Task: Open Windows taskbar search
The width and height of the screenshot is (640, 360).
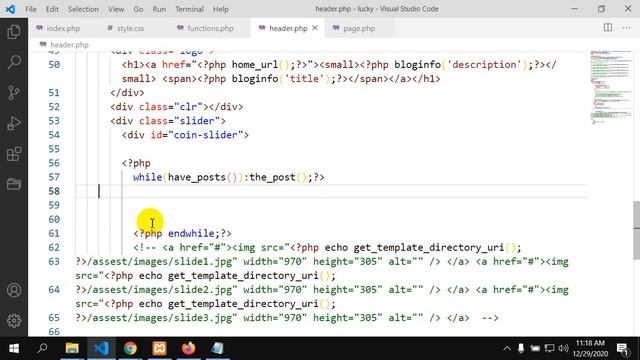Action: (x=42, y=349)
